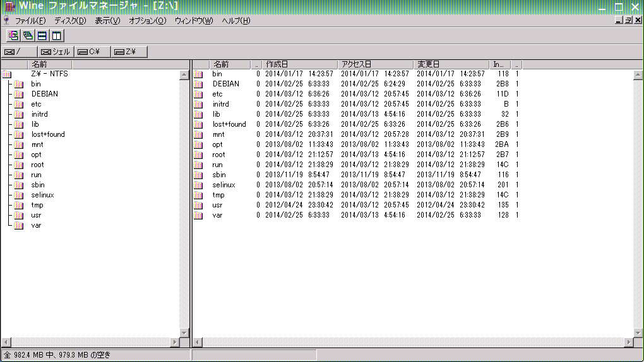The height and width of the screenshot is (362, 644).
Task: Switch to the C¥ drive button
Action: tap(92, 52)
